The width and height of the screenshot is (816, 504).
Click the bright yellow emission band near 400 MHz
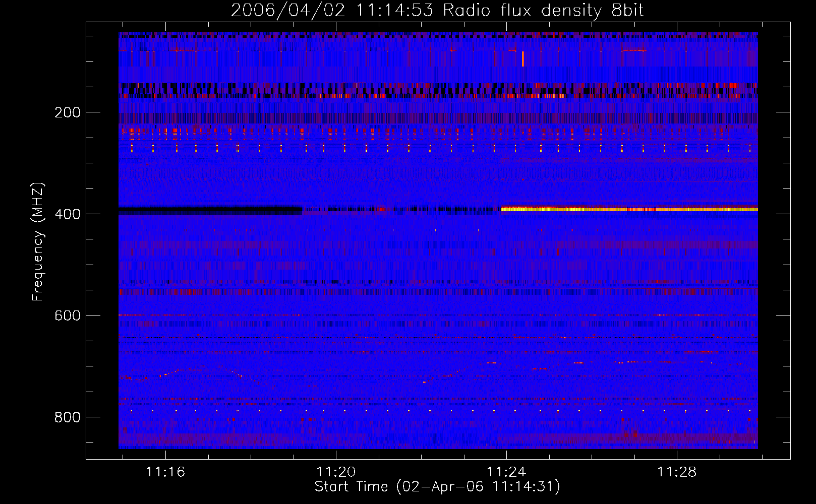[x=629, y=209]
